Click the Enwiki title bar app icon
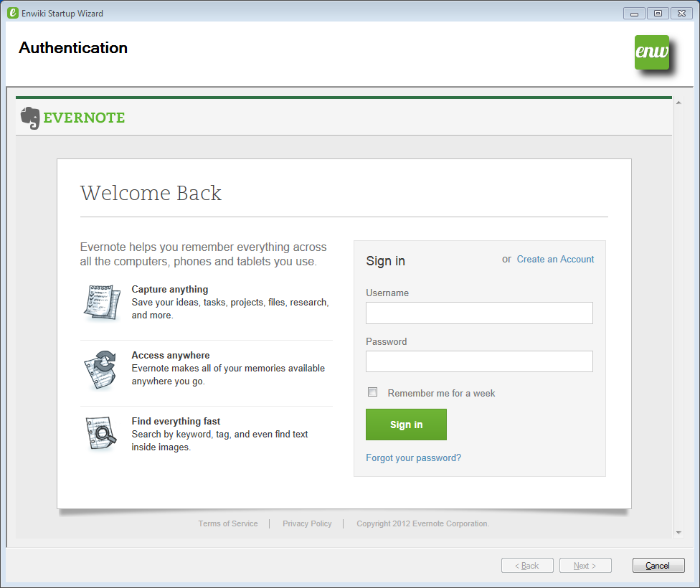 (13, 13)
